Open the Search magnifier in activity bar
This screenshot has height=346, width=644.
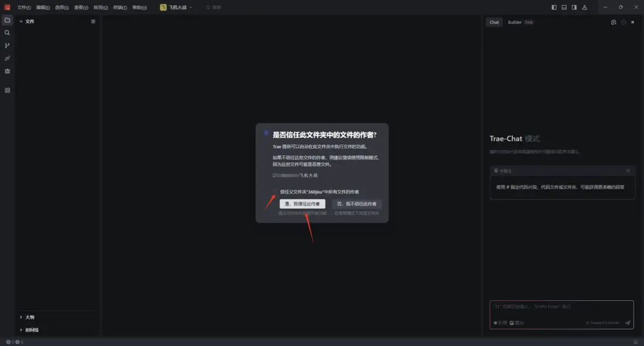8,33
